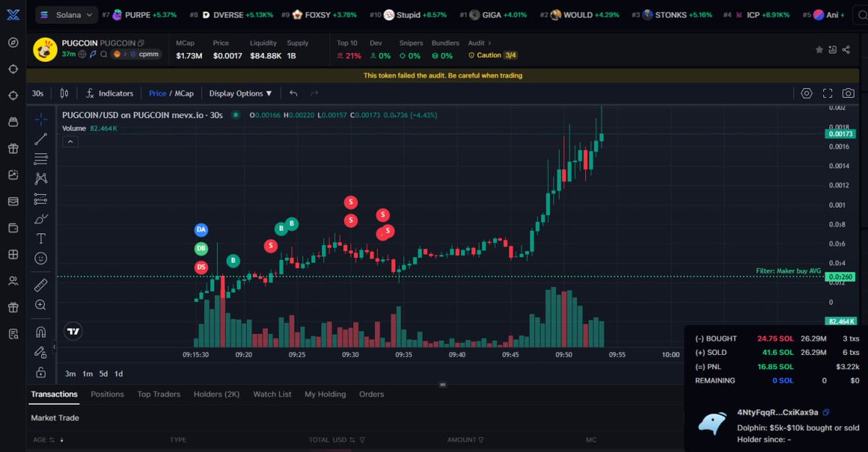Image resolution: width=868 pixels, height=452 pixels.
Task: Copy wallet address 4NtyFqqR...CxiKax9a
Action: tap(826, 412)
